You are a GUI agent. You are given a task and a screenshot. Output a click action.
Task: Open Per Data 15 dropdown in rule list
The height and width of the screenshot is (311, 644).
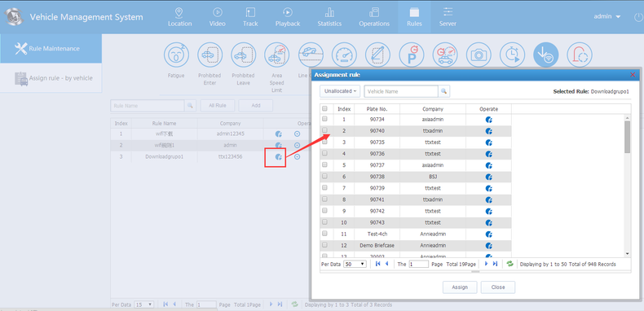pyautogui.click(x=144, y=304)
